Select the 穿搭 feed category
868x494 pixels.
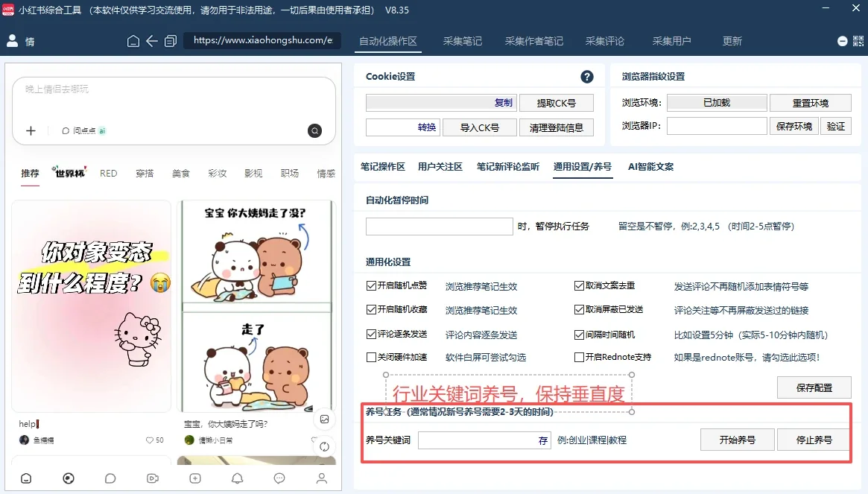[145, 174]
